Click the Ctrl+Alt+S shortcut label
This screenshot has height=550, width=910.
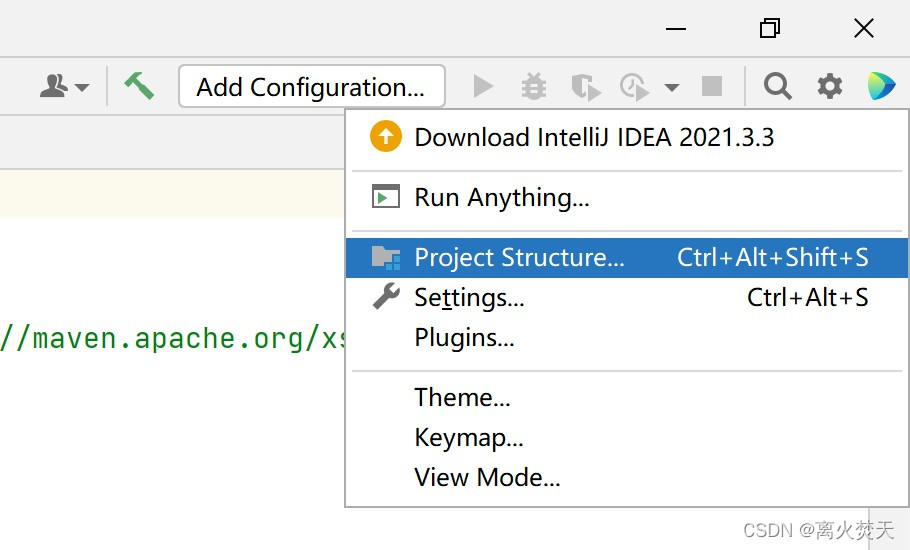pos(807,298)
